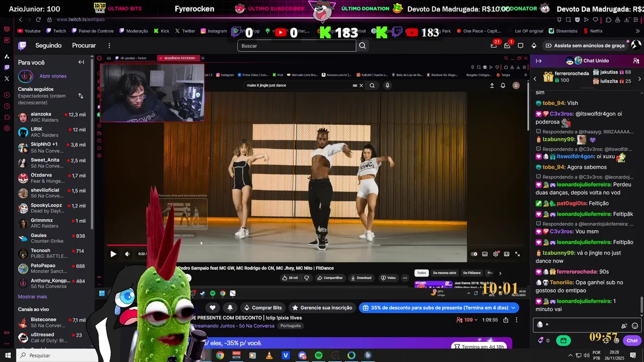
Task: Switch YouTube player to theater mode
Action: point(507,254)
